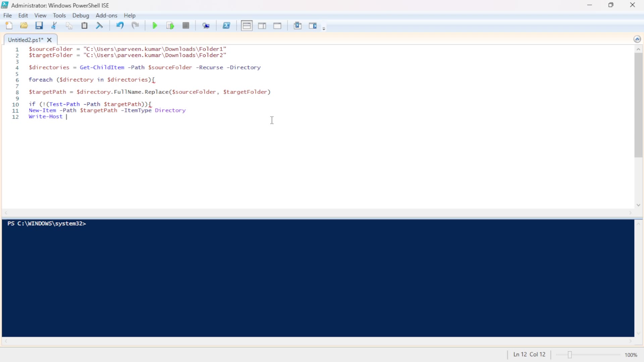644x362 pixels.
Task: Open a New Remote PowerShell Tab
Action: pyautogui.click(x=206, y=25)
